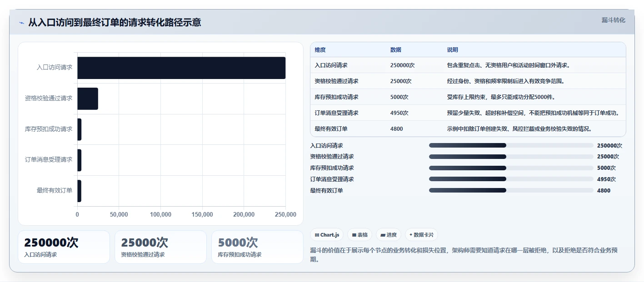
Task: Click the 订单消息受理请求 bar in the chart
Action: [79, 160]
